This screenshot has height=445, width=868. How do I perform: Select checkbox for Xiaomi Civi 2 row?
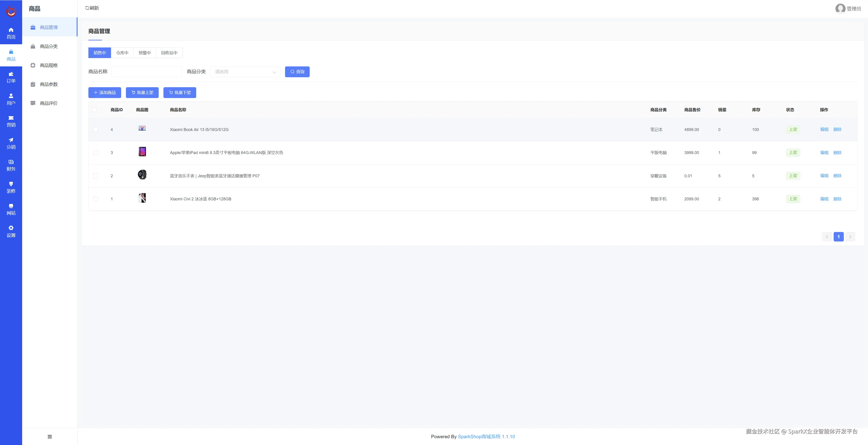pos(96,199)
